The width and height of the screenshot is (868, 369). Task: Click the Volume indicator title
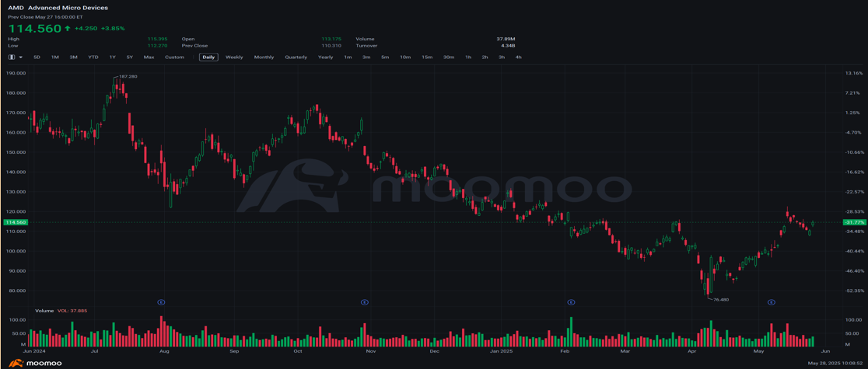[x=44, y=311]
